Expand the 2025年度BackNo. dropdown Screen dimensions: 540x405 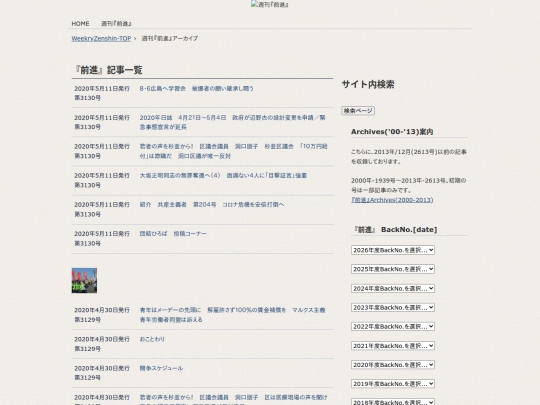tap(393, 269)
